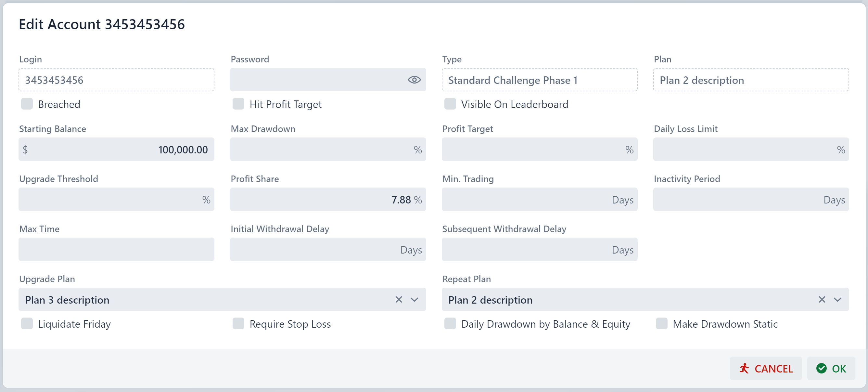Image resolution: width=868 pixels, height=392 pixels.
Task: Toggle Daily Drawdown by Balance & Equity
Action: click(450, 323)
